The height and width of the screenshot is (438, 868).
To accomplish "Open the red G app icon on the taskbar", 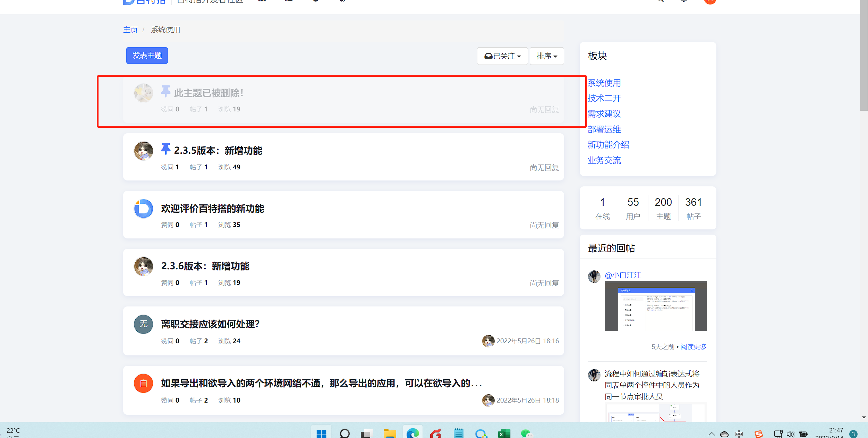I will 435,434.
